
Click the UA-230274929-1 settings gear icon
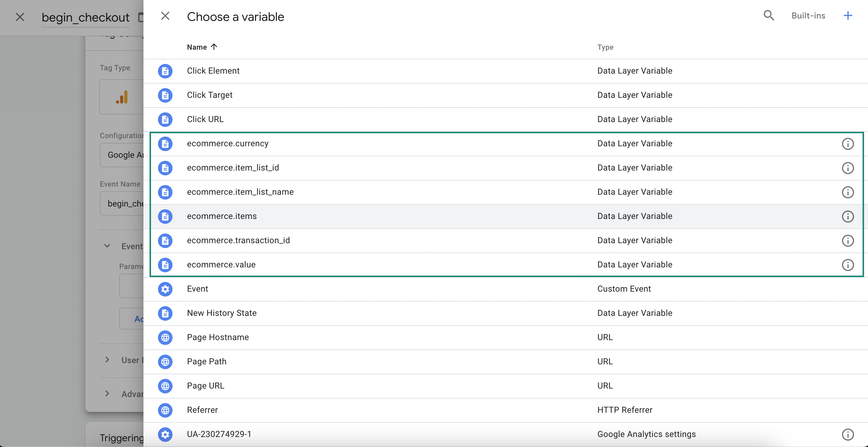pyautogui.click(x=165, y=435)
